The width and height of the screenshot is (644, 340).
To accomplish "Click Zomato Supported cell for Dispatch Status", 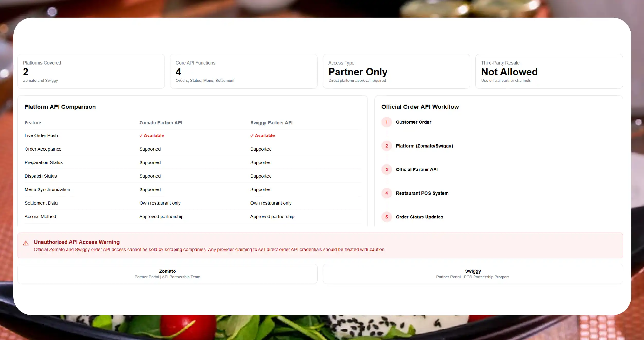I will point(150,176).
